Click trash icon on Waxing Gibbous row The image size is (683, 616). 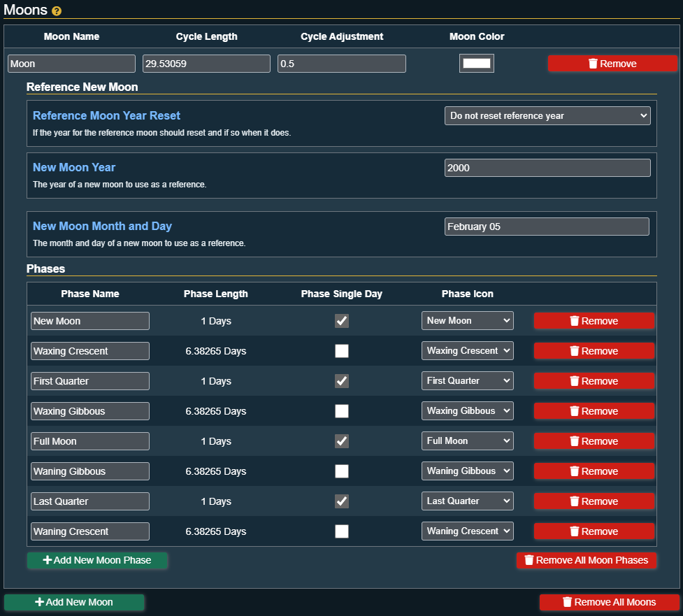[x=574, y=411]
